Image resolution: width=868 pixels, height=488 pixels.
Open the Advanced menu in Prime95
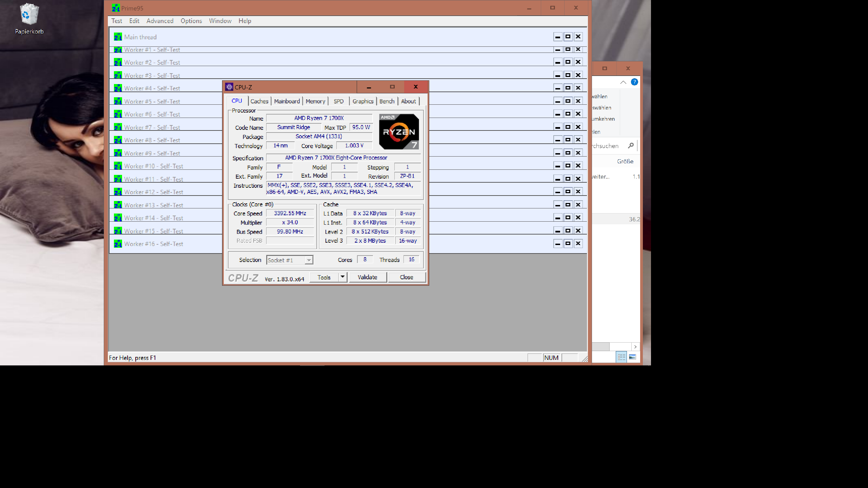tap(160, 21)
